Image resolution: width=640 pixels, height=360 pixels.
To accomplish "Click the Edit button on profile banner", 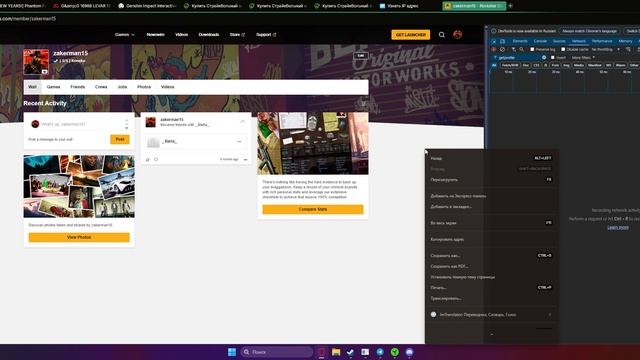I will pyautogui.click(x=361, y=56).
